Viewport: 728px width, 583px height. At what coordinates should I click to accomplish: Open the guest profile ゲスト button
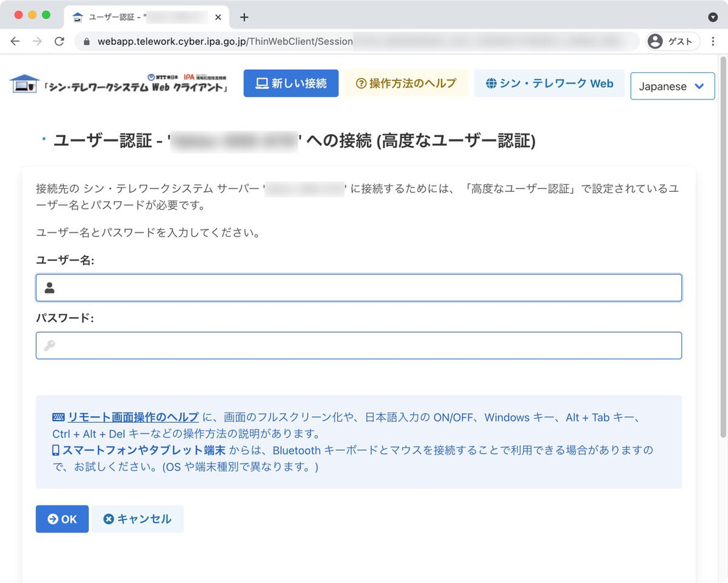[x=673, y=41]
